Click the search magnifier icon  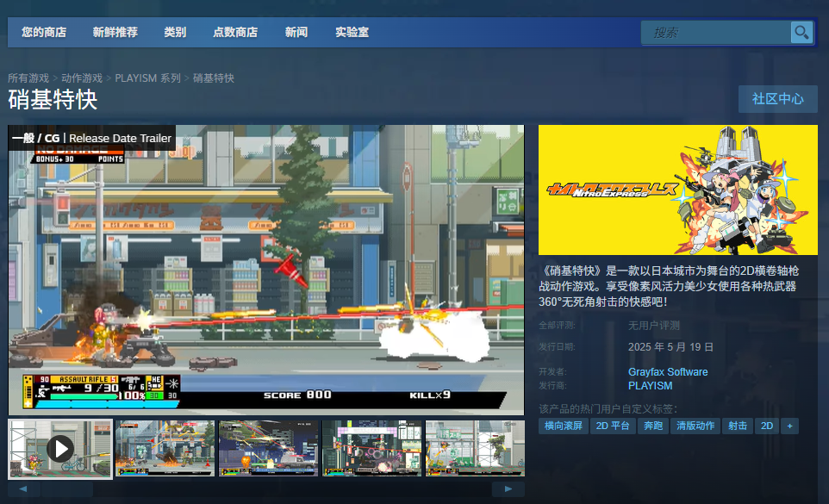click(x=801, y=33)
